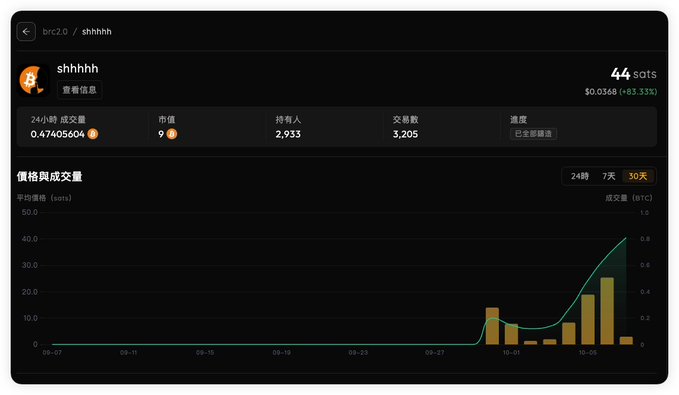Open the 查看信息 info button

pos(79,90)
